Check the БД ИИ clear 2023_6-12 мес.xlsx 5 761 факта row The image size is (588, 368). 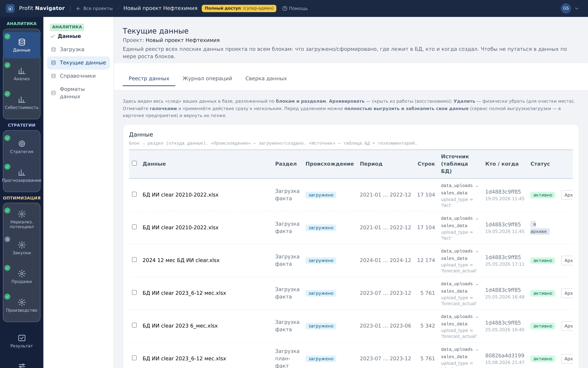[134, 292]
